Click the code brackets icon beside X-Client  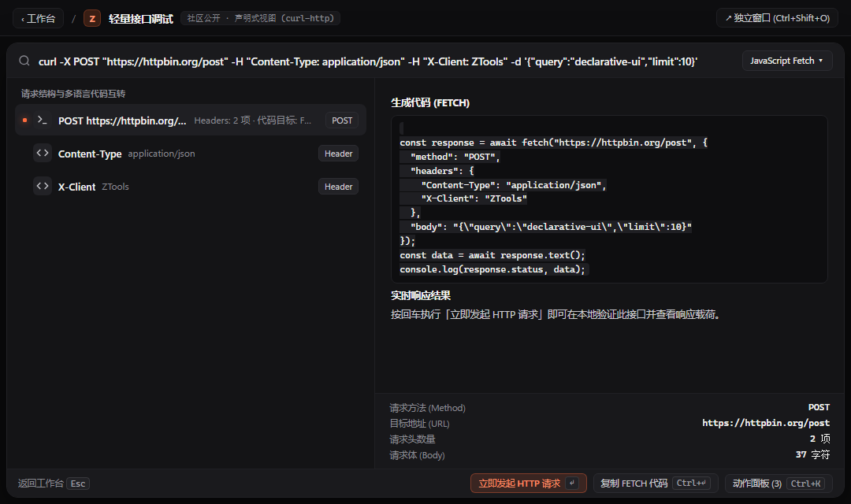pyautogui.click(x=43, y=186)
